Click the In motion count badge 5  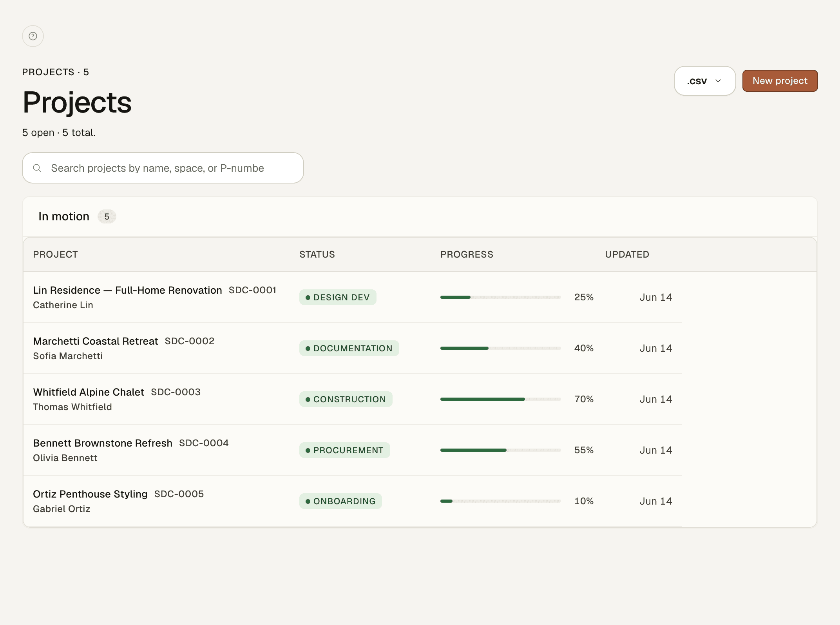tap(107, 216)
